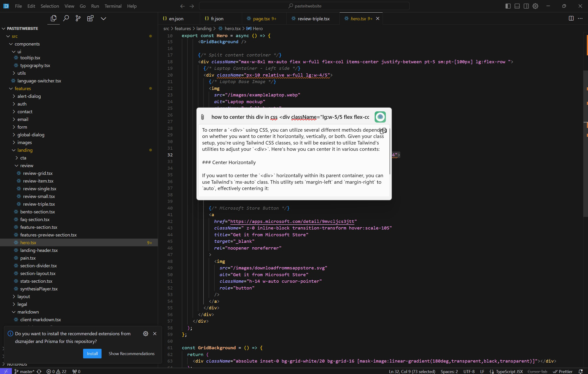The width and height of the screenshot is (588, 374).
Task: Collapse the landing folder
Action: tap(79, 150)
